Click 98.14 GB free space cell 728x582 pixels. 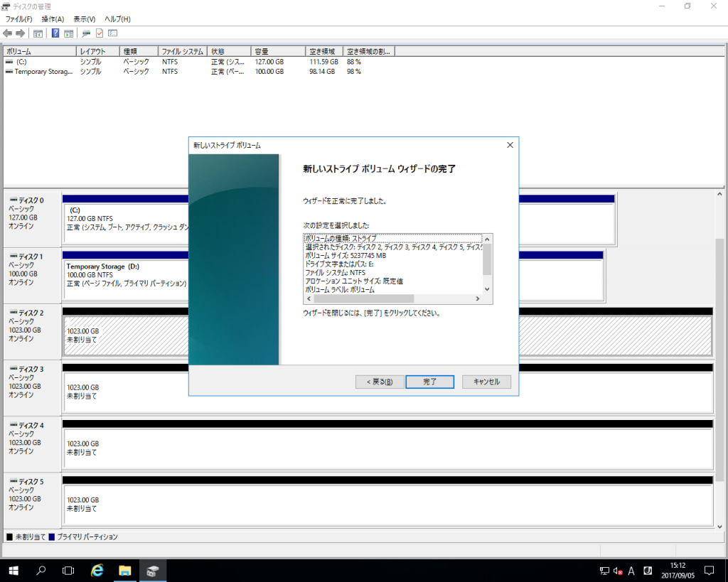(322, 72)
